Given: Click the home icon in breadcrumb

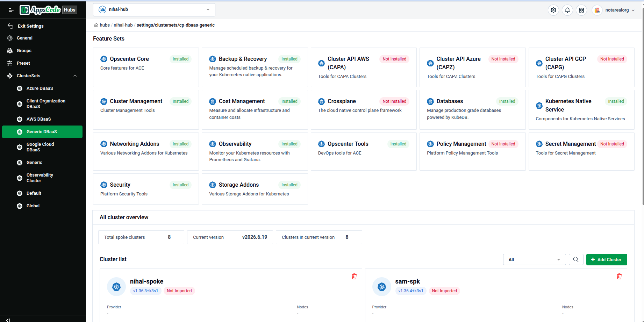Looking at the screenshot, I should coord(96,25).
